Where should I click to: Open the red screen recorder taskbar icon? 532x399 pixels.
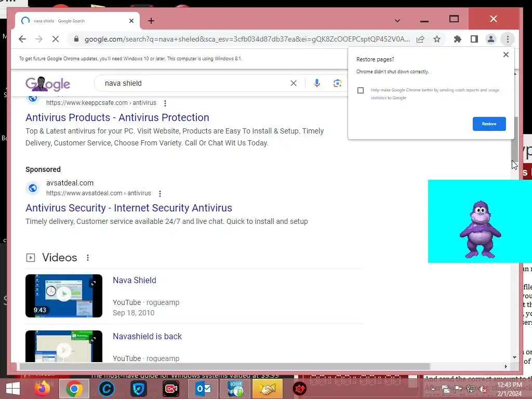click(171, 389)
